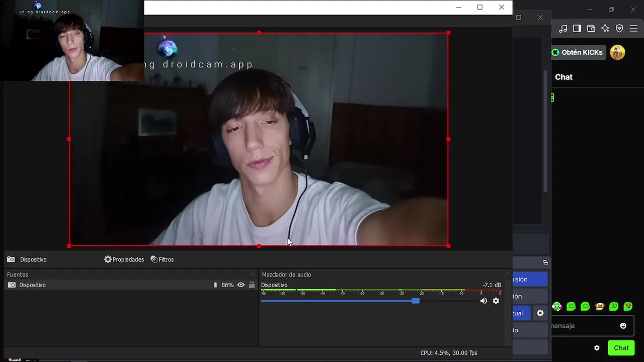644x362 pixels.
Task: Click the camera icon beside Dispositivo in the source toolbar
Action: (11, 259)
